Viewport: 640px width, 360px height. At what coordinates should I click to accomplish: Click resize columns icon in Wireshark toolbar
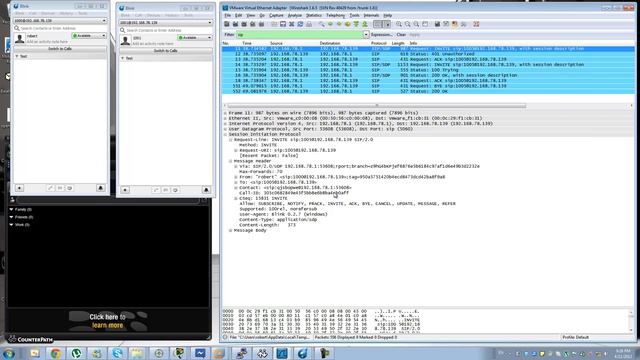point(425,24)
